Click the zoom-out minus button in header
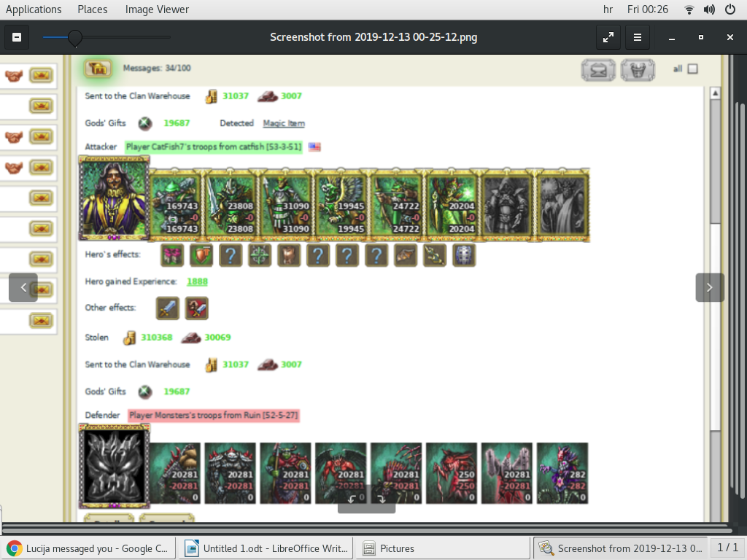The height and width of the screenshot is (560, 747). tap(16, 37)
